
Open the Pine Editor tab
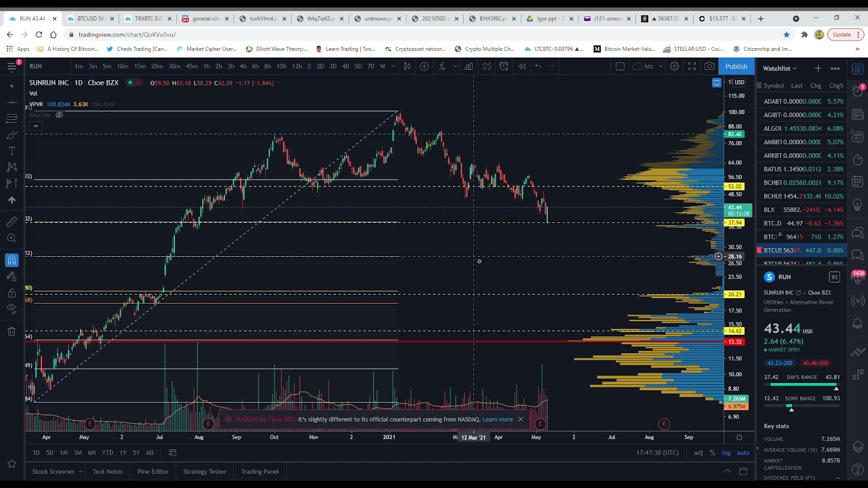tap(153, 472)
